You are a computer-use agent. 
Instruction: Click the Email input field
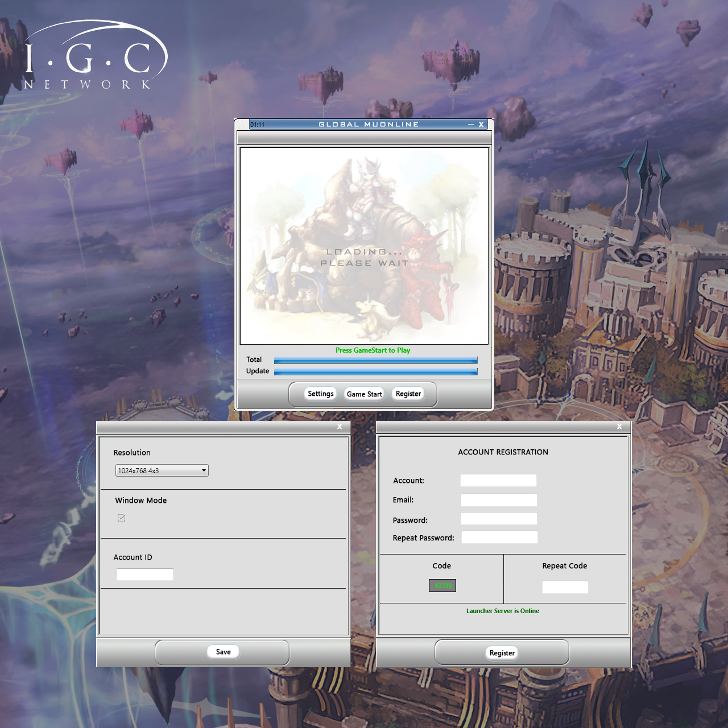coord(499,500)
